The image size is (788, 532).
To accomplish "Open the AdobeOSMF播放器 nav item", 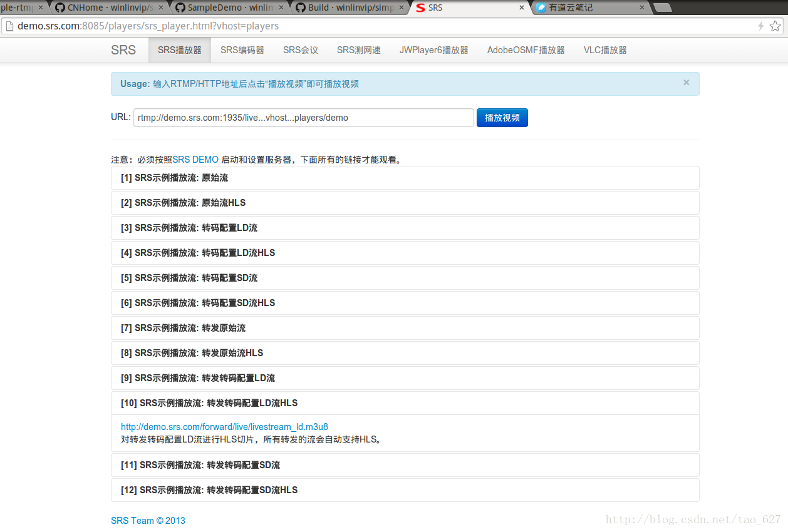I will tap(526, 50).
